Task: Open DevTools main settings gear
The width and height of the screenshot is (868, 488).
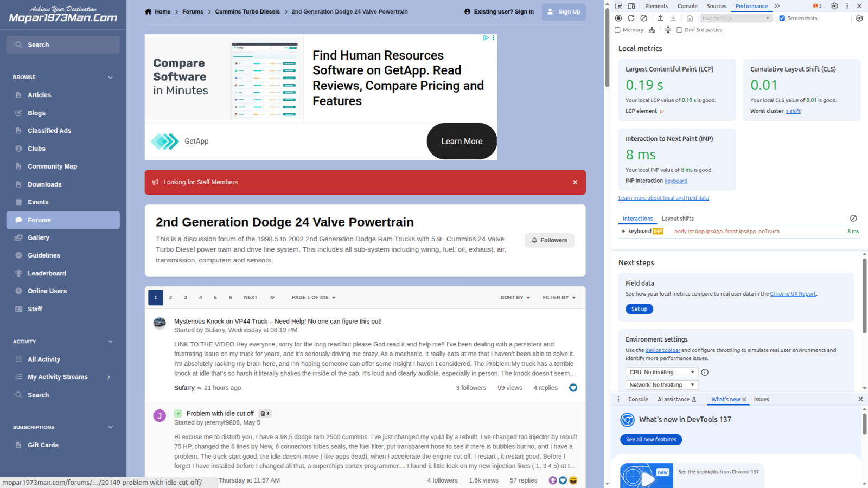Action: (x=834, y=6)
